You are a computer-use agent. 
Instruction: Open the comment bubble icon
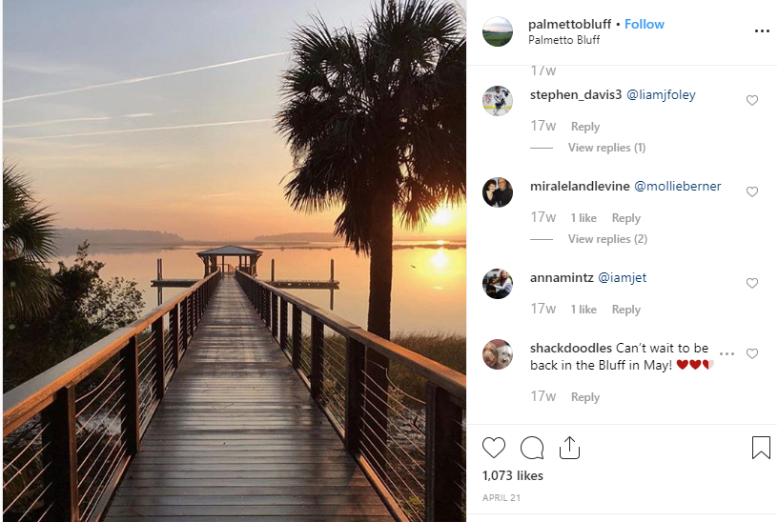pos(532,448)
